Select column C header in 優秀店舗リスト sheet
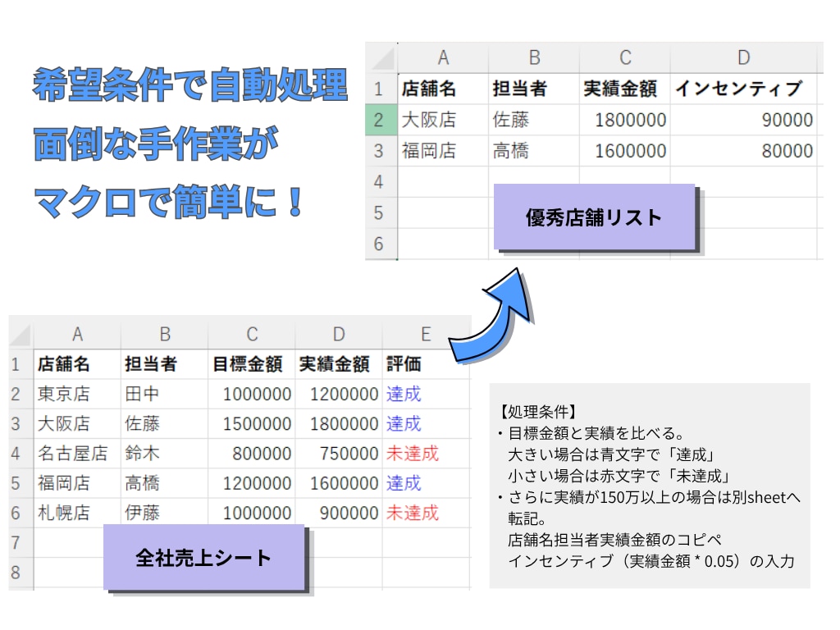This screenshot has height=630, width=840. [625, 58]
